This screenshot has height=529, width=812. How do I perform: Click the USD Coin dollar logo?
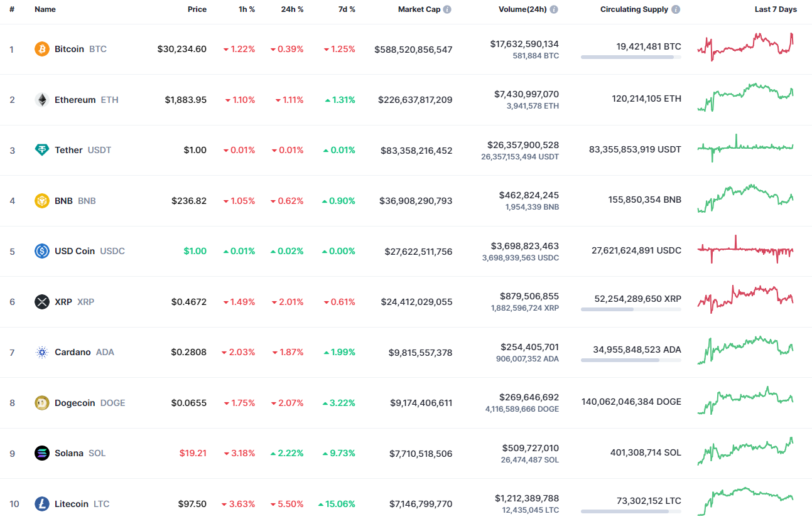pyautogui.click(x=41, y=251)
